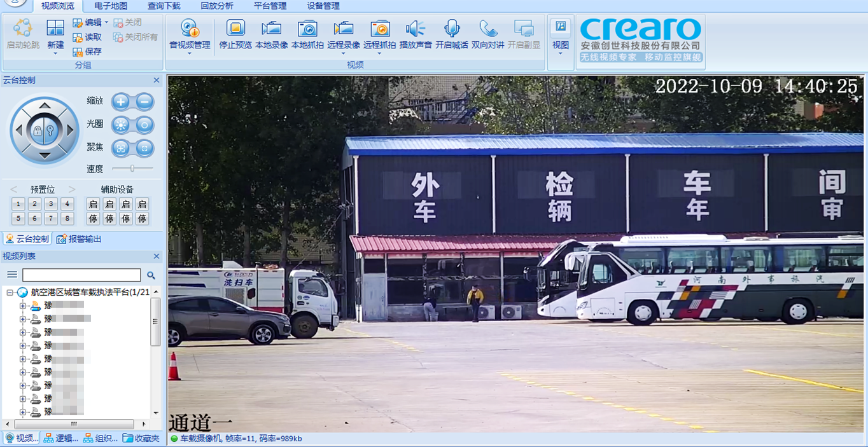Toggle the PTZ lock button
The height and width of the screenshot is (447, 868).
pos(38,131)
